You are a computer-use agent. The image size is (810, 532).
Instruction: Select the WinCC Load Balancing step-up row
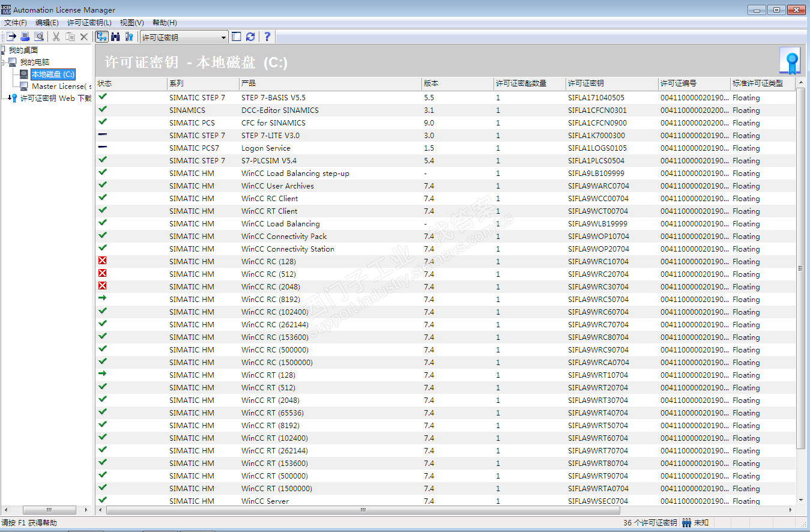tap(446, 173)
